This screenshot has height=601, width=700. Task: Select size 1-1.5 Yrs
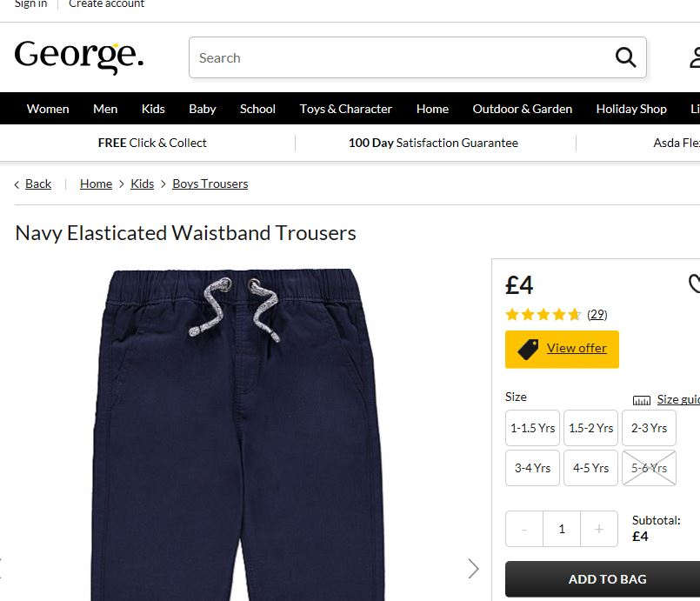532,428
